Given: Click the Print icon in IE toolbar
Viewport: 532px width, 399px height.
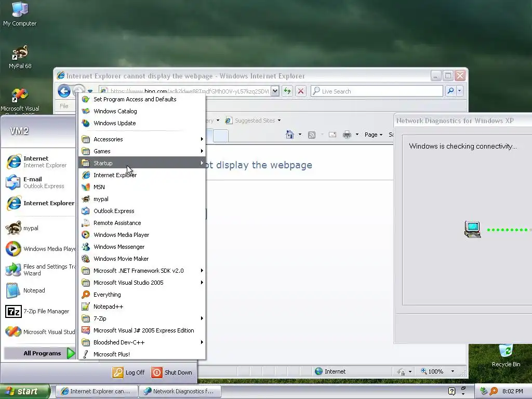Looking at the screenshot, I should pyautogui.click(x=347, y=135).
